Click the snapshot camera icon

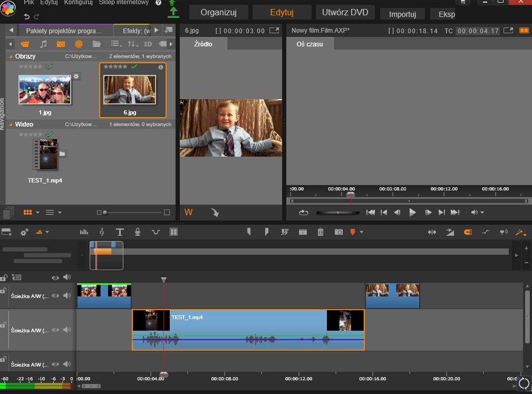tap(339, 232)
